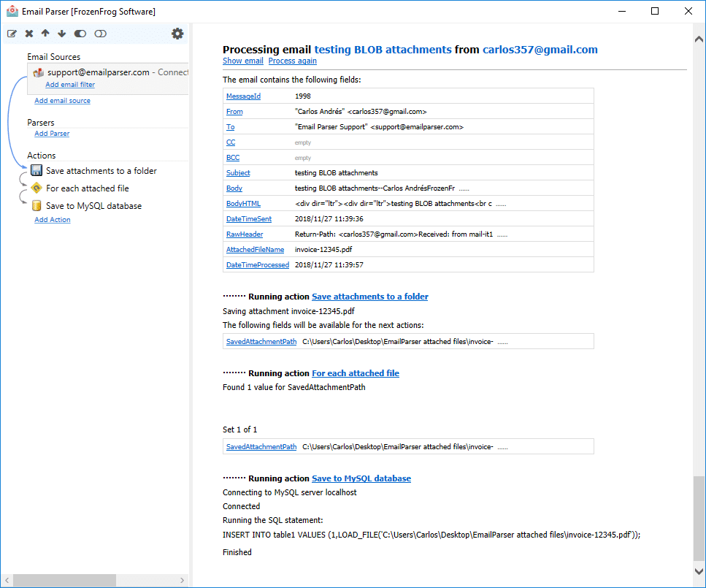Click left arrow of horizontal scrollbar

[x=7, y=581]
